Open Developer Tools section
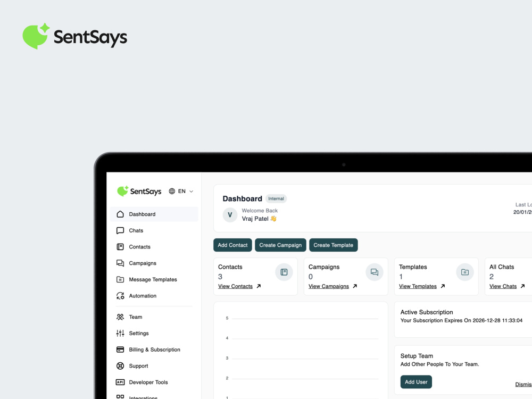The image size is (532, 399). click(x=154, y=382)
